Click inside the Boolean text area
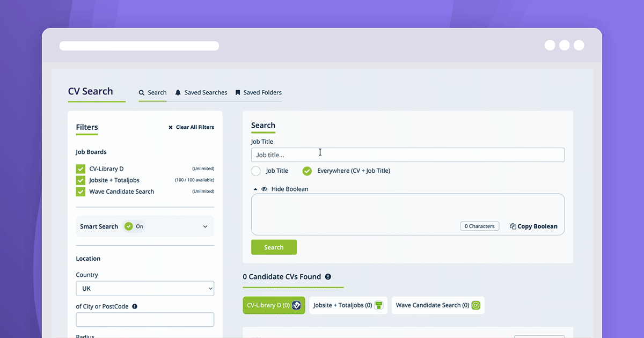644x338 pixels. click(x=408, y=214)
